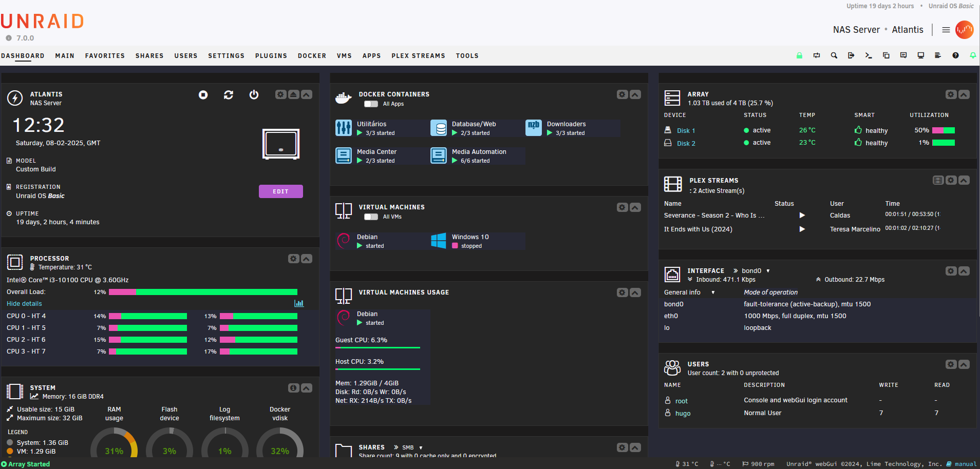
Task: Click the Hide details link
Action: tap(24, 304)
